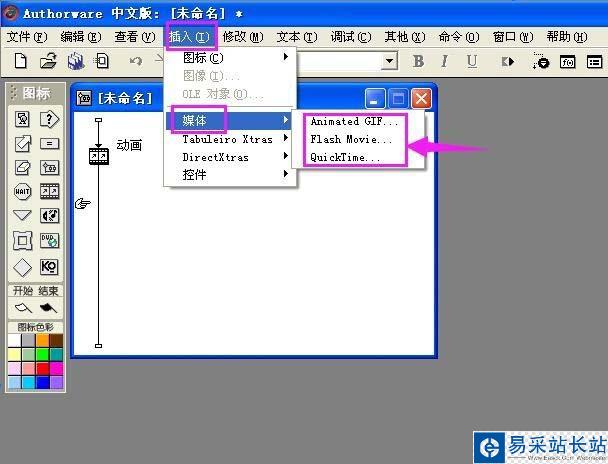Screen dimensions: 608x464
Task: Click the paste hand pointer on flowline
Action: pyautogui.click(x=83, y=203)
